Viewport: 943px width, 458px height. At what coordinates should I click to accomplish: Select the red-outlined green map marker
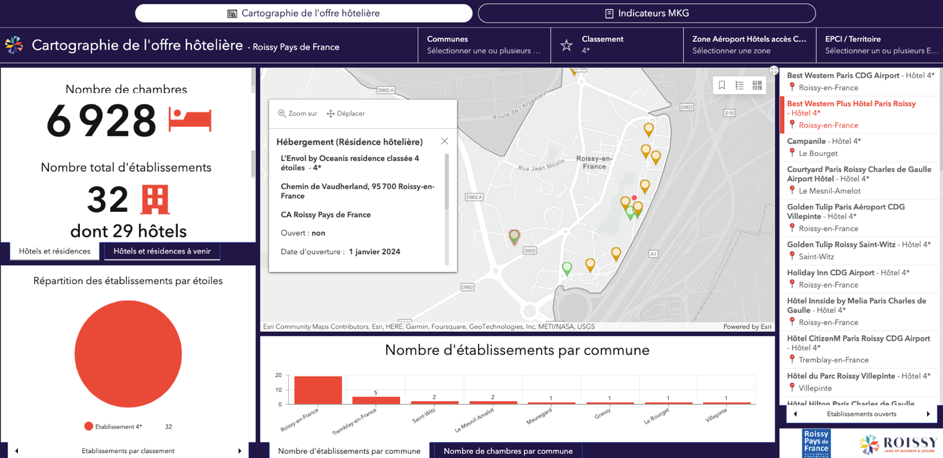514,237
